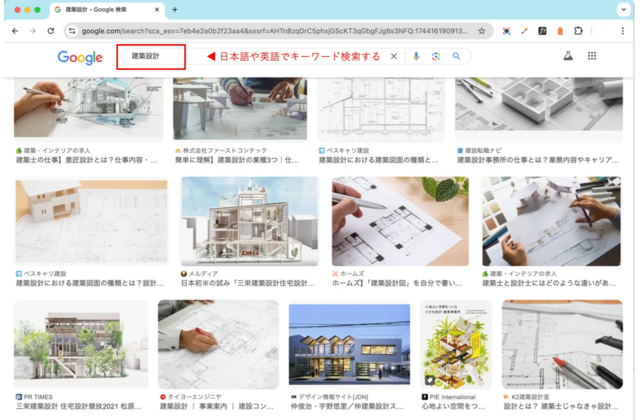The height and width of the screenshot is (420, 640).
Task: Bookmark this page with the star icon
Action: [482, 31]
